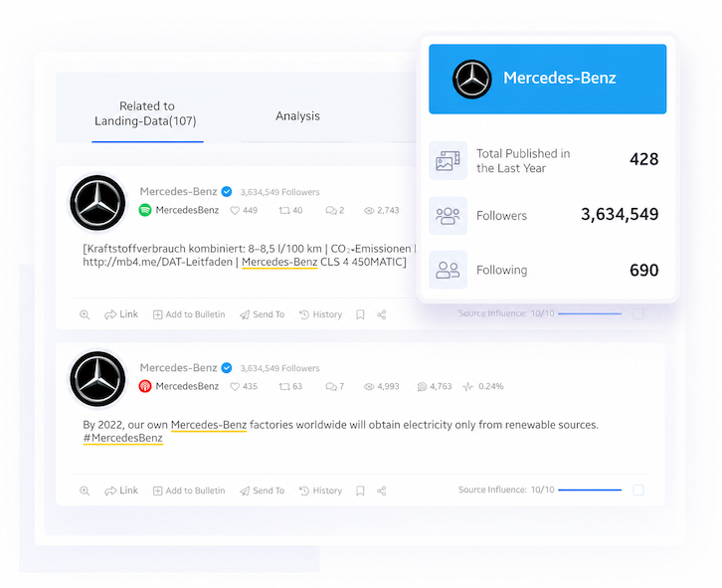
Task: Click Mercedes-Benz name in second post
Action: click(178, 367)
